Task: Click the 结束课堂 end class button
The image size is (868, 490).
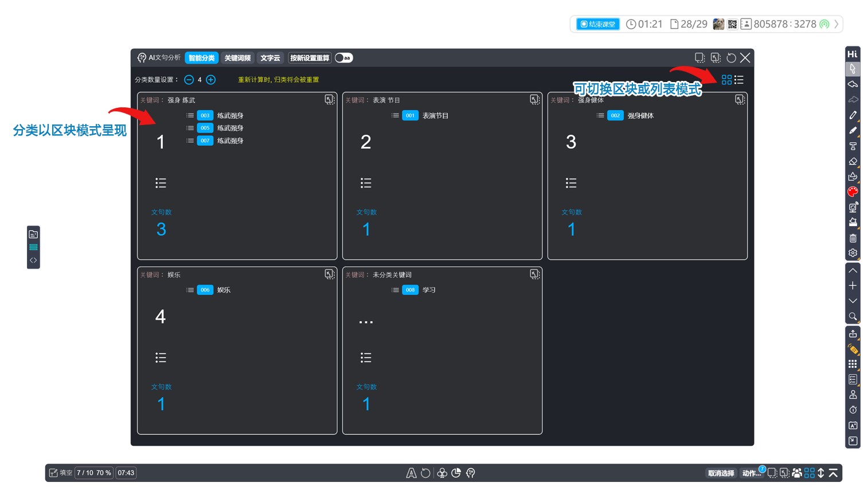Action: click(597, 24)
